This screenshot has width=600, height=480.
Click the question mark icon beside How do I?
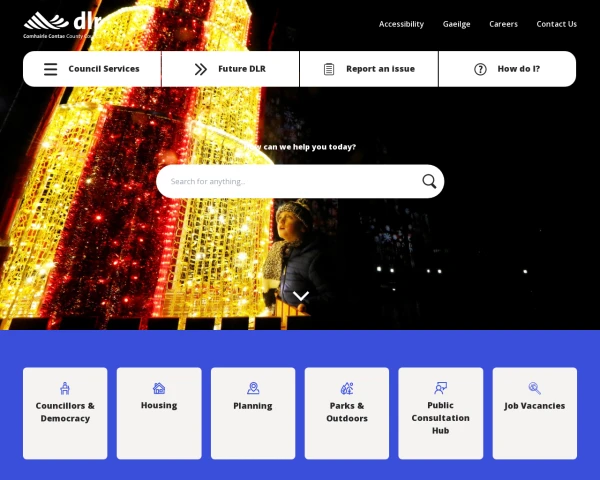(480, 69)
